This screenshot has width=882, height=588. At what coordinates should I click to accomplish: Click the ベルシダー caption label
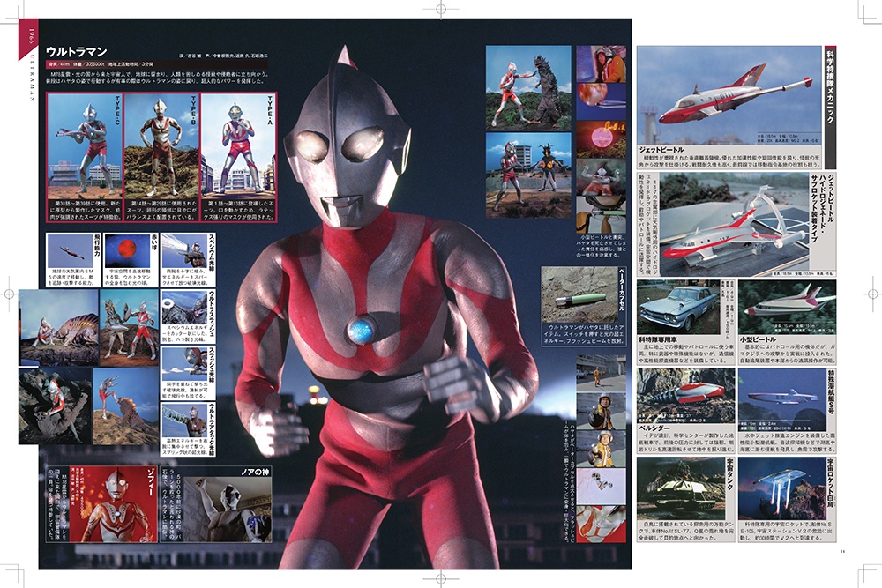(x=654, y=428)
